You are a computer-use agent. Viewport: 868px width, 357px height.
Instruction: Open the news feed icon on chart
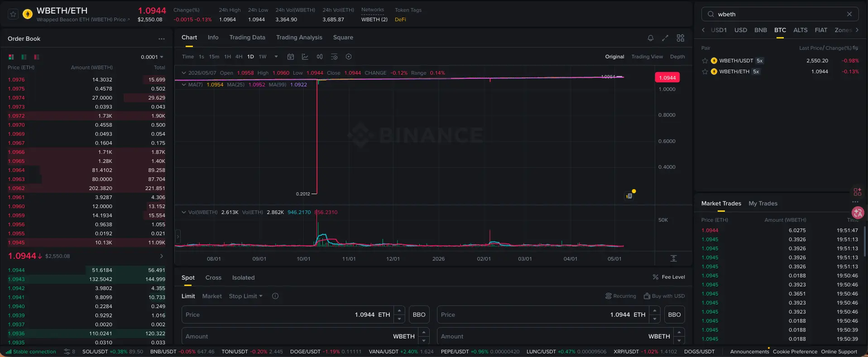click(629, 196)
